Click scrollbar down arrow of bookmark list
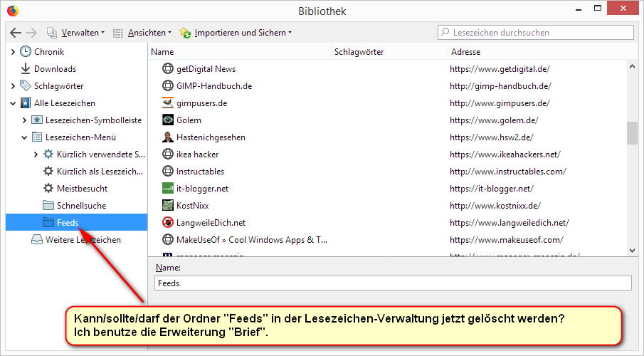Screen dimensions: 644x356 632,251
